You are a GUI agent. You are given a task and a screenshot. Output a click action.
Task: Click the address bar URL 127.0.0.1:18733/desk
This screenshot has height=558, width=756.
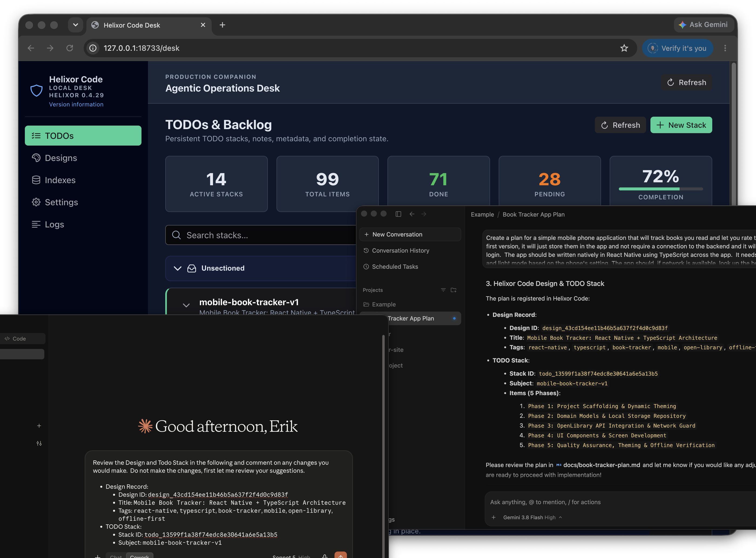[141, 48]
